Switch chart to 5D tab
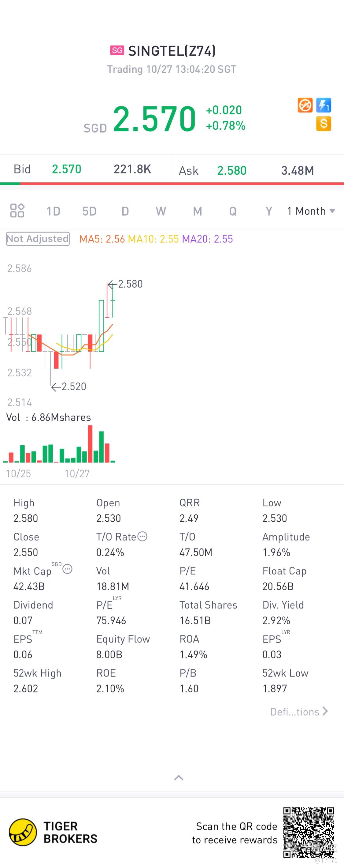344x868 pixels. click(89, 211)
